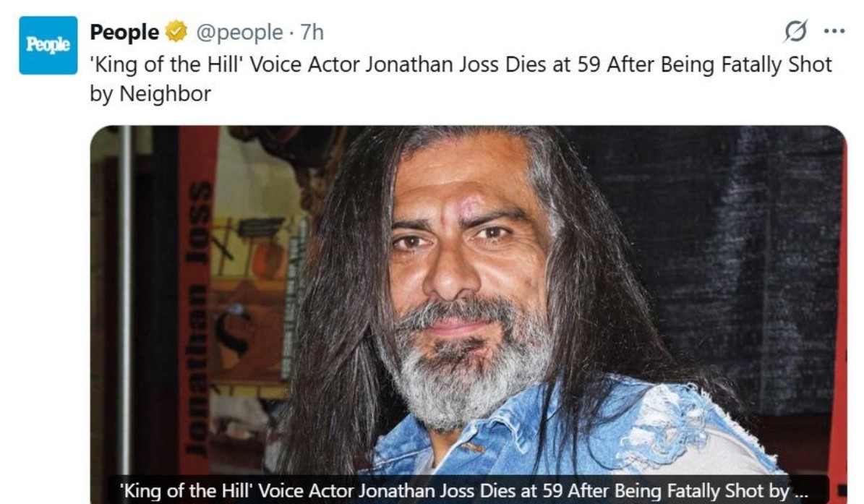Click the 'King of the Hill' tweet headline

[x=461, y=64]
